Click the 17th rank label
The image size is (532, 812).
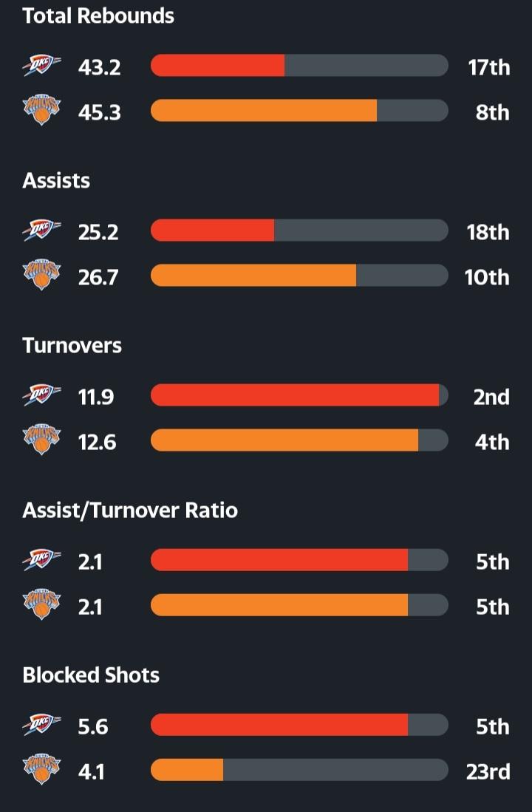[x=488, y=67]
